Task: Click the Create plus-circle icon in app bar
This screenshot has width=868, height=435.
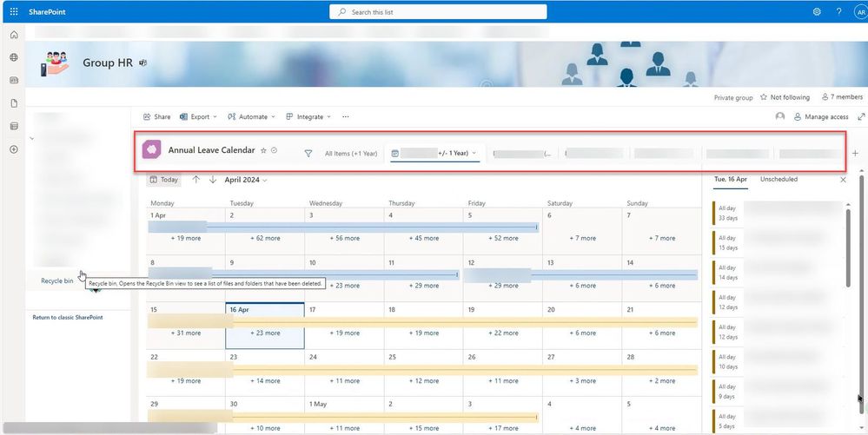Action: point(14,149)
